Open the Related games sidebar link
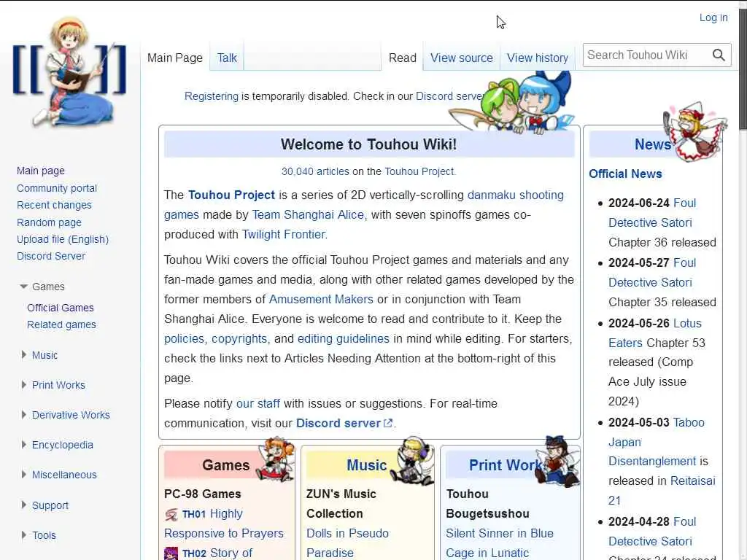Screen dimensions: 747x560 pyautogui.click(x=61, y=324)
